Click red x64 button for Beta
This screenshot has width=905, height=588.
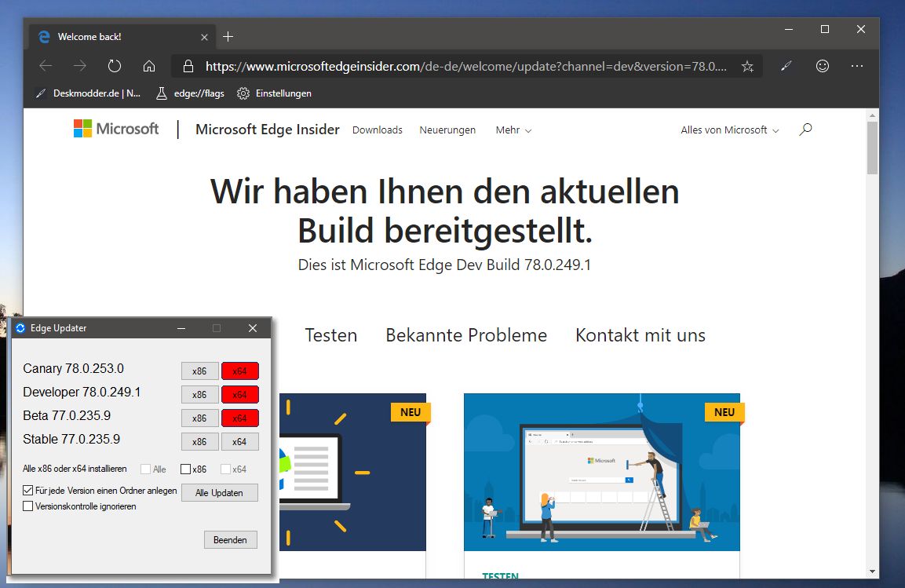point(239,418)
